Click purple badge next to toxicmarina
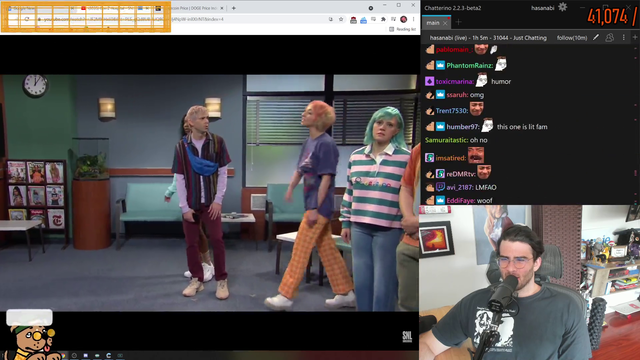Viewport: 640px width, 360px height. pos(429,82)
